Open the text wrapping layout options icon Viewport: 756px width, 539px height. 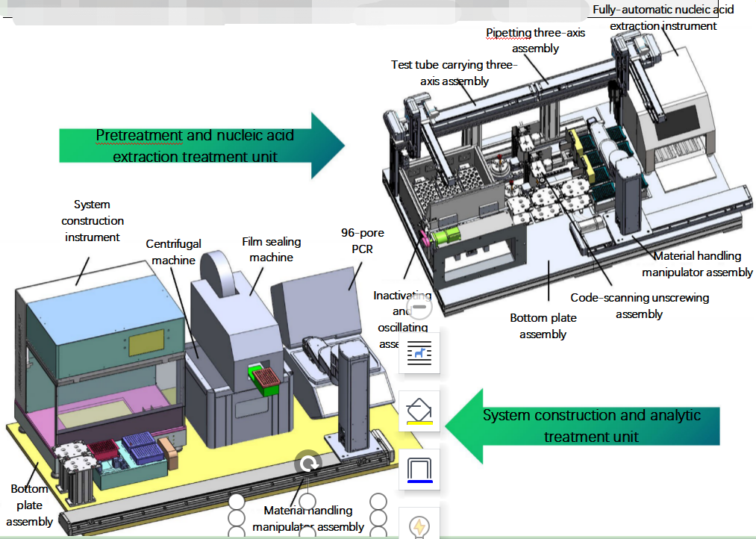click(x=419, y=353)
